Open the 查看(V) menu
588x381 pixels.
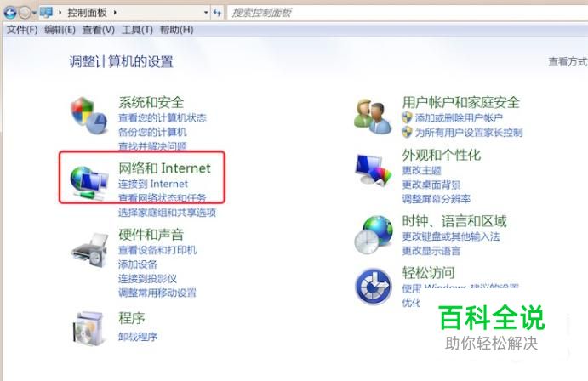(98, 30)
